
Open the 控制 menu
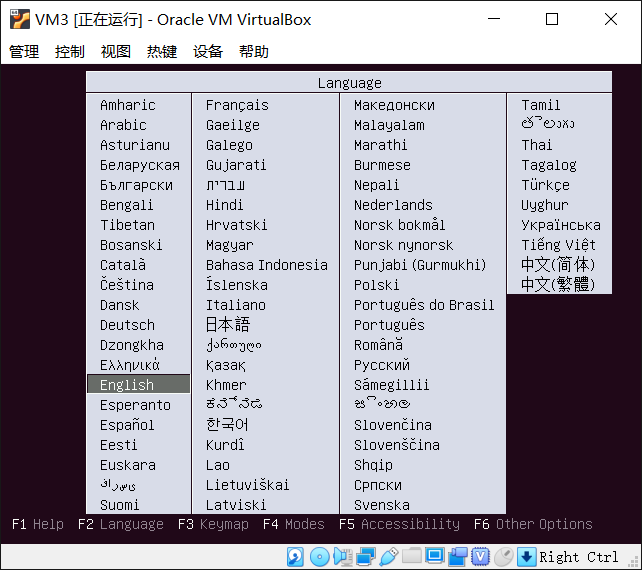click(70, 52)
